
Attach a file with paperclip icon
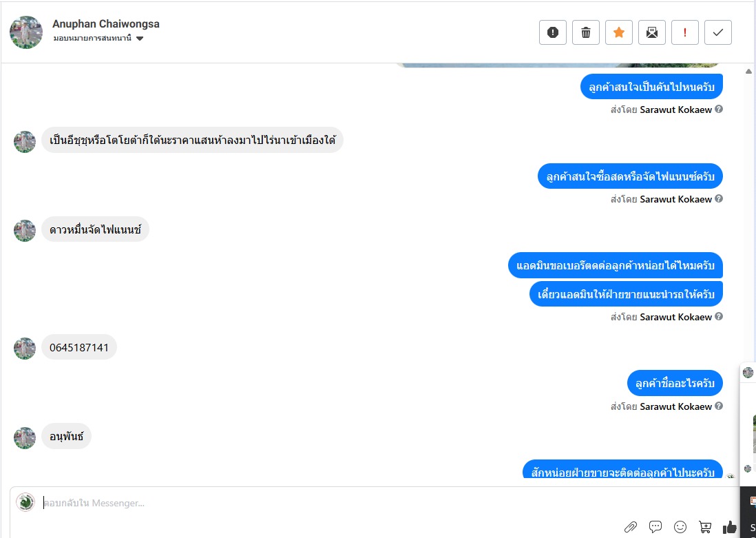tap(631, 526)
